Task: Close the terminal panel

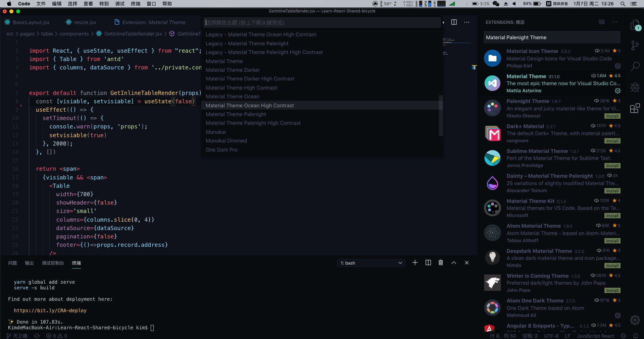Action: point(467,263)
